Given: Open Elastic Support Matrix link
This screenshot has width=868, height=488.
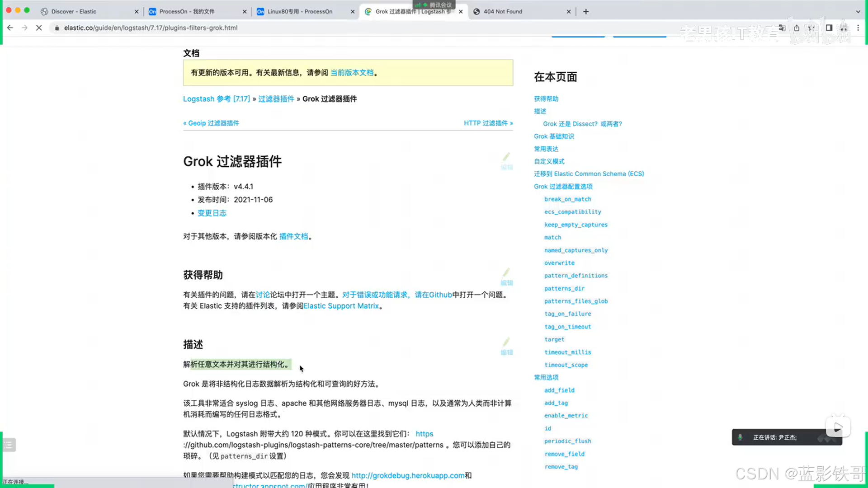Looking at the screenshot, I should [x=341, y=306].
